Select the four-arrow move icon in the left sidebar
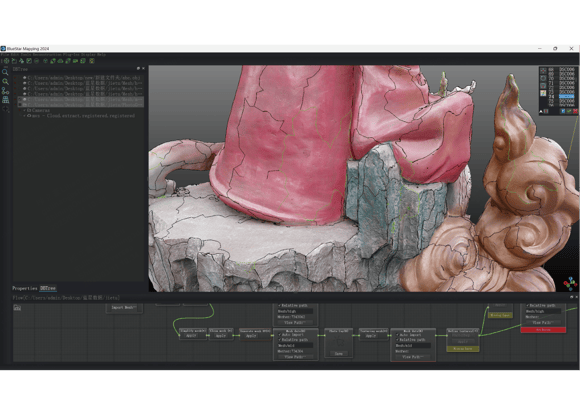This screenshot has width=580, height=415. (x=5, y=109)
